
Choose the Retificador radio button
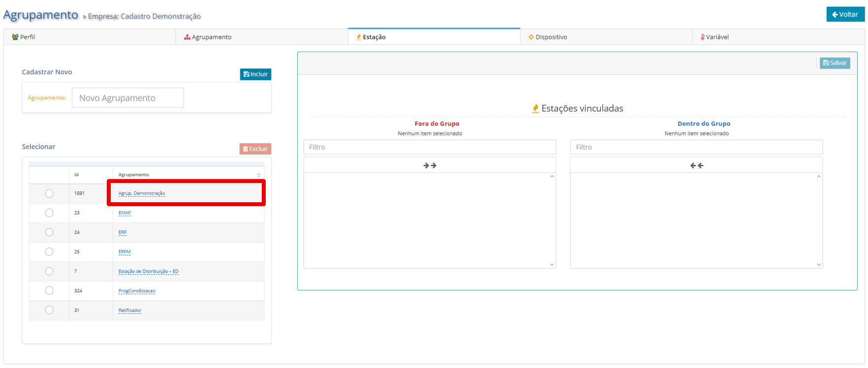(49, 310)
